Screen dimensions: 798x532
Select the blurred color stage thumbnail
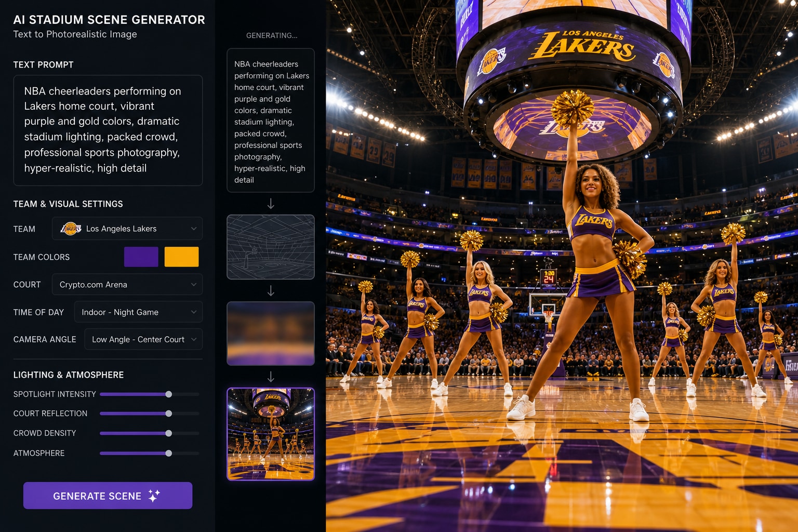[271, 334]
